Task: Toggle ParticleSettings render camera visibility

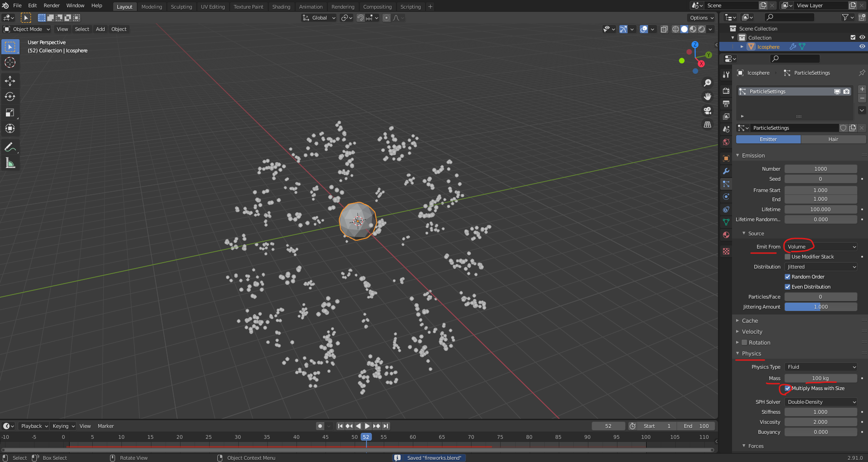Action: click(x=846, y=91)
